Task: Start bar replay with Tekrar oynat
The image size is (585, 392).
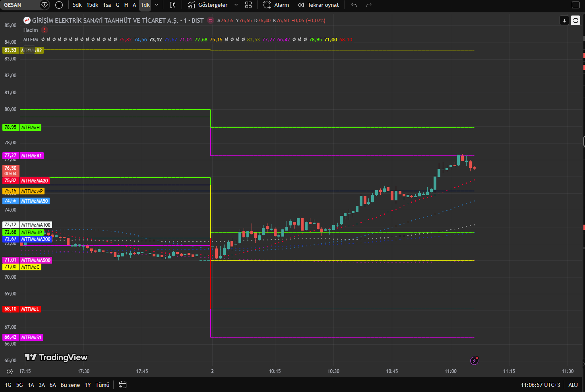Action: (x=318, y=5)
